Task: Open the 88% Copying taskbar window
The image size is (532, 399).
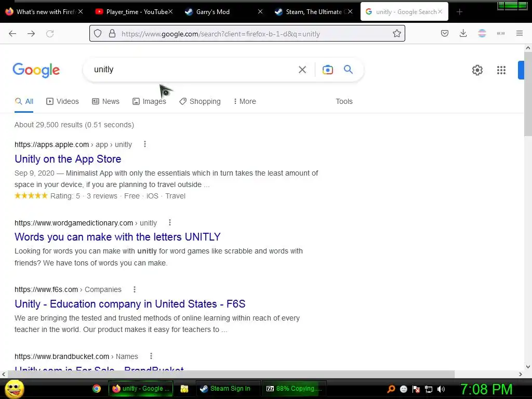Action: click(294, 389)
